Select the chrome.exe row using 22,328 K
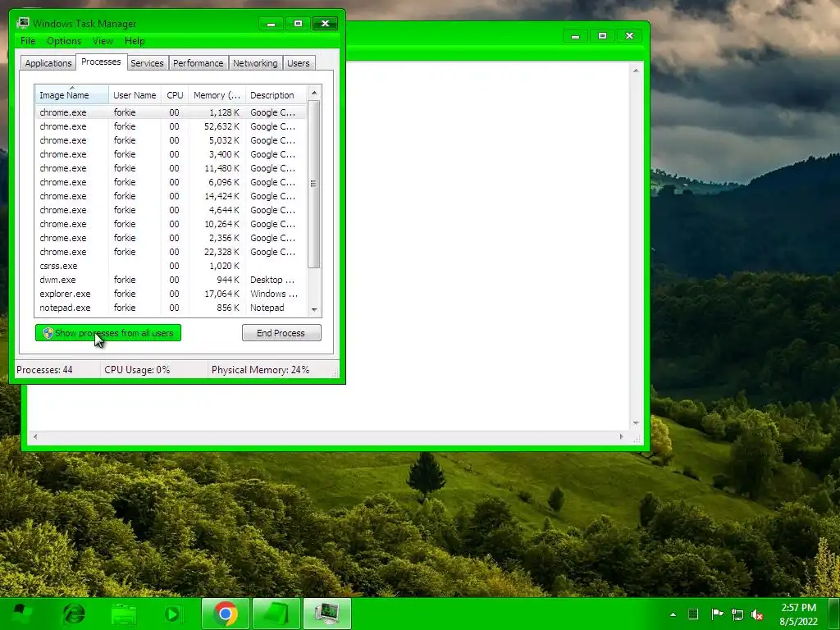840x630 pixels. click(x=171, y=252)
